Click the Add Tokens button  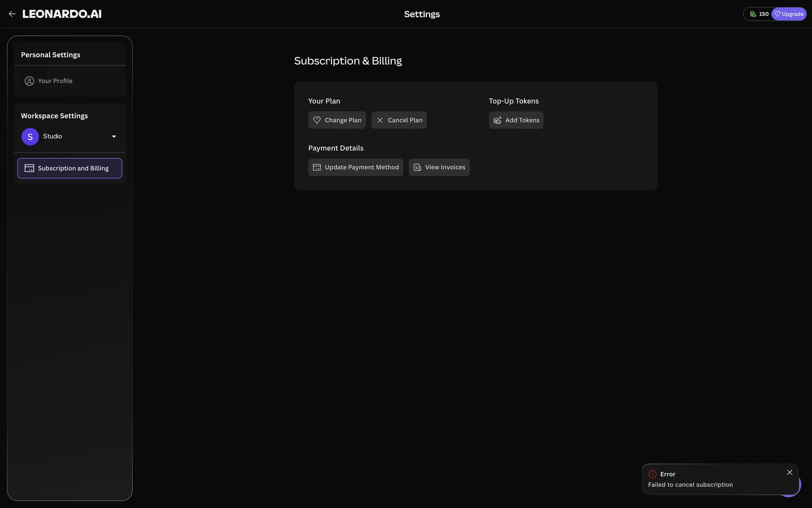516,120
